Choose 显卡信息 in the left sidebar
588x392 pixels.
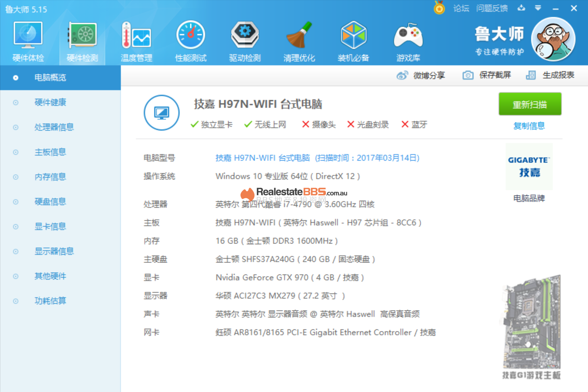tap(50, 226)
